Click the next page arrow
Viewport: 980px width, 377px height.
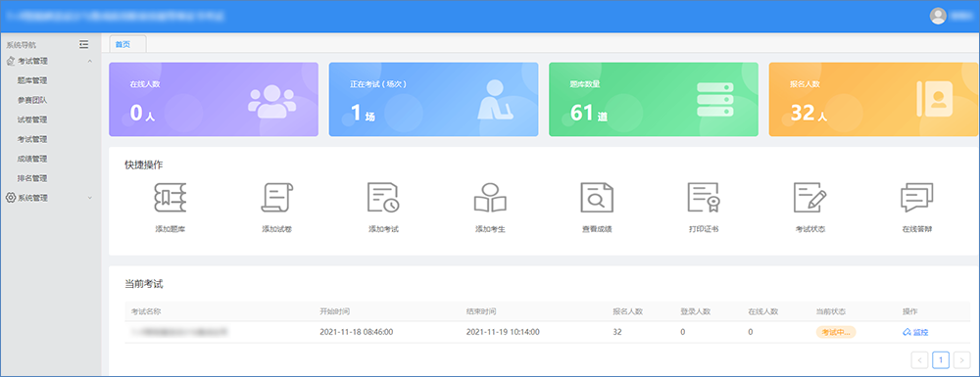[962, 359]
